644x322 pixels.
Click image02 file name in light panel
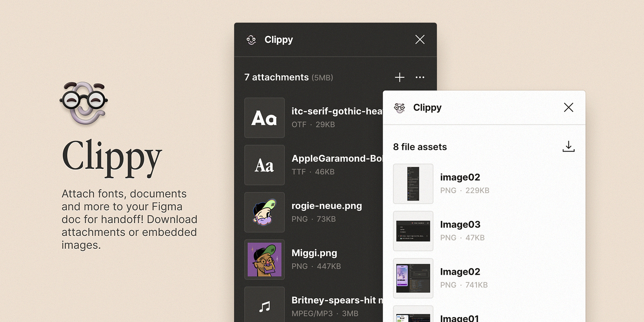tap(460, 177)
